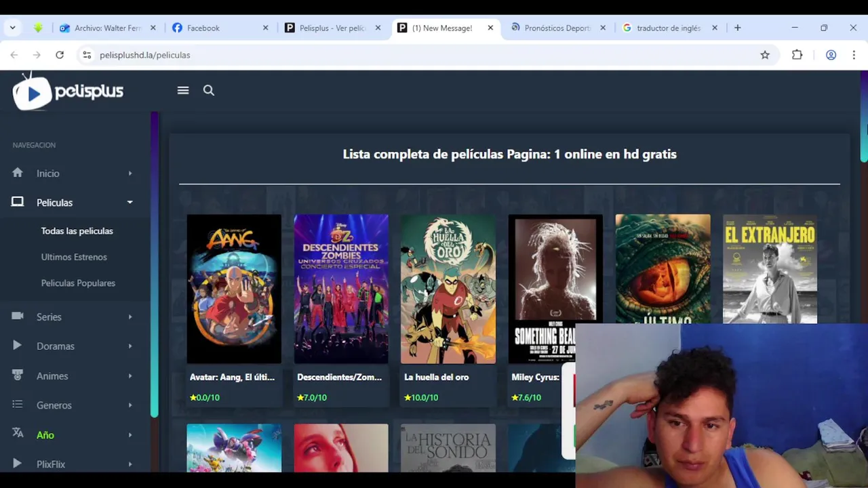Open the tab search dropdown arrow
This screenshot has height=488, width=868.
(13, 28)
